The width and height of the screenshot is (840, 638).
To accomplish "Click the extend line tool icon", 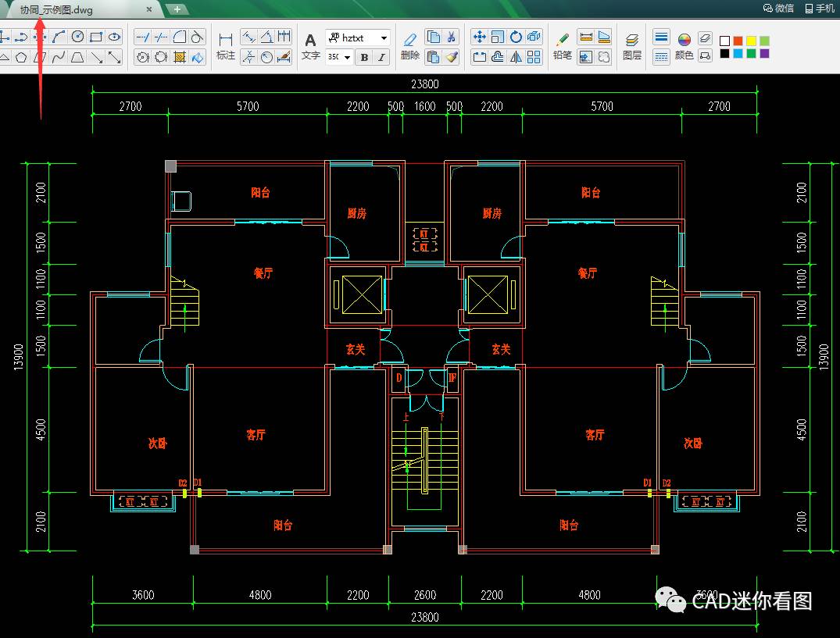I will click(142, 37).
